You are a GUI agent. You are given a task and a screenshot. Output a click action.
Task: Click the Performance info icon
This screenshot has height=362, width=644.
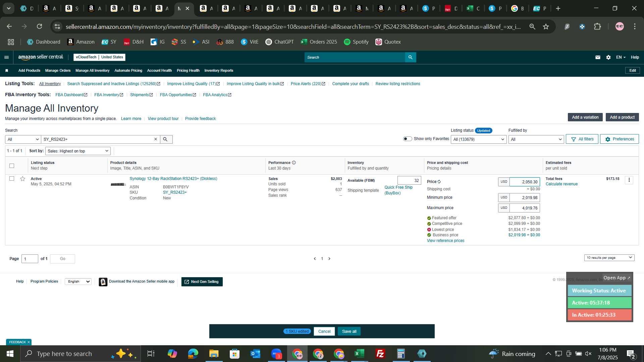[294, 163]
